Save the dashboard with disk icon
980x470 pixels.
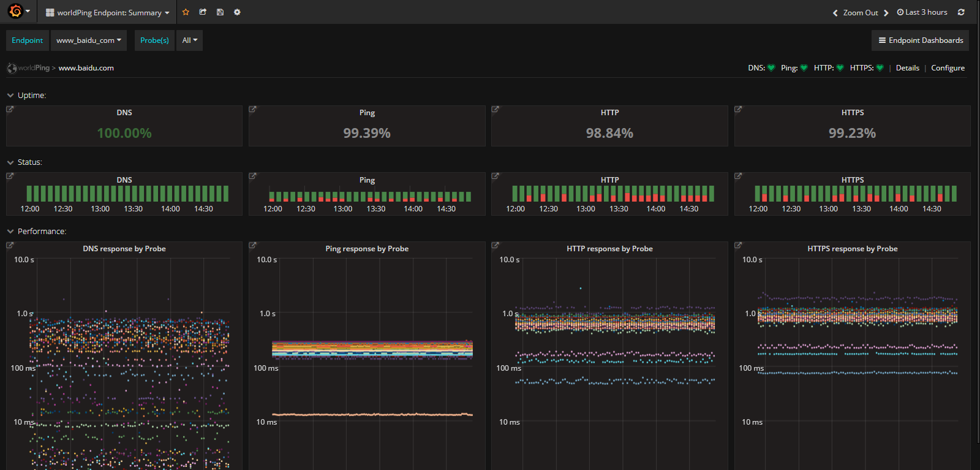pos(220,12)
